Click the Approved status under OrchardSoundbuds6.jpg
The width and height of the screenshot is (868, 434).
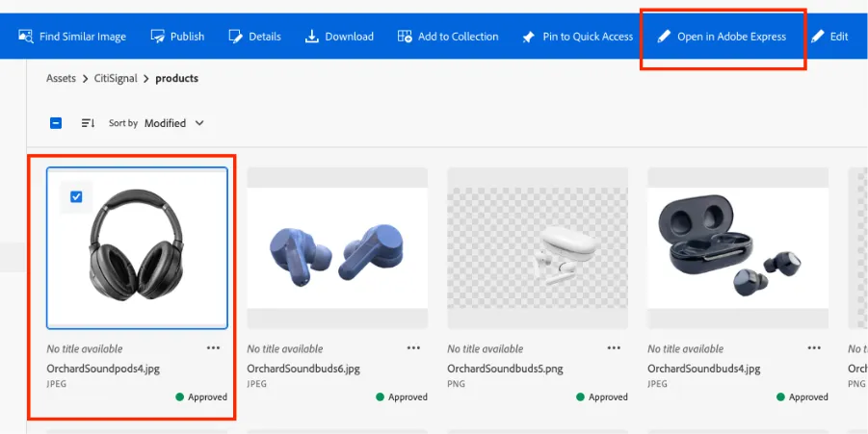(402, 397)
